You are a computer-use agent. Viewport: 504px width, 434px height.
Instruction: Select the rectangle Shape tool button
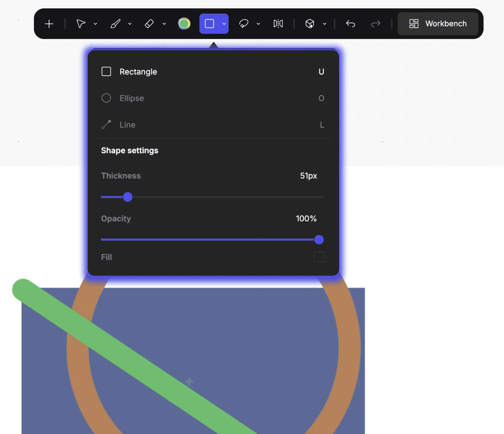(x=210, y=24)
